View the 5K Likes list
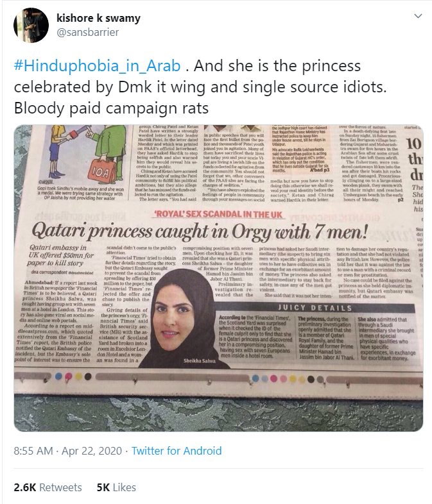Viewport: 432px width, 504px height. (116, 487)
